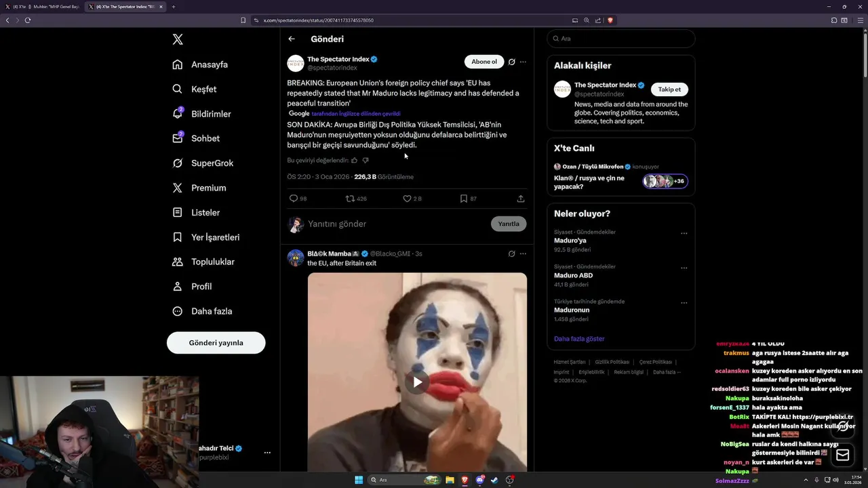Image resolution: width=868 pixels, height=488 pixels.
Task: Open the more options menu on main post
Action: [523, 62]
